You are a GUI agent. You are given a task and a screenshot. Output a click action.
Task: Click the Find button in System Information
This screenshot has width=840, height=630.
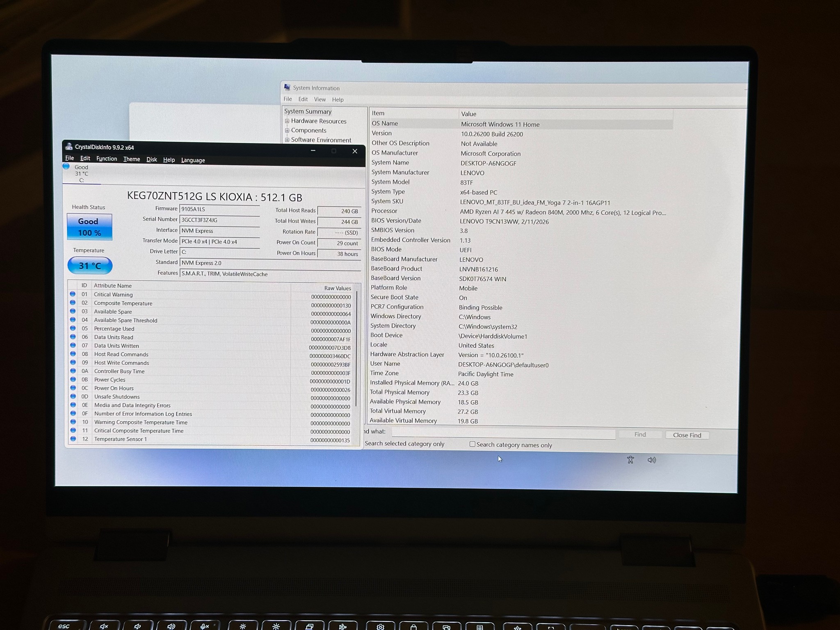pos(640,434)
